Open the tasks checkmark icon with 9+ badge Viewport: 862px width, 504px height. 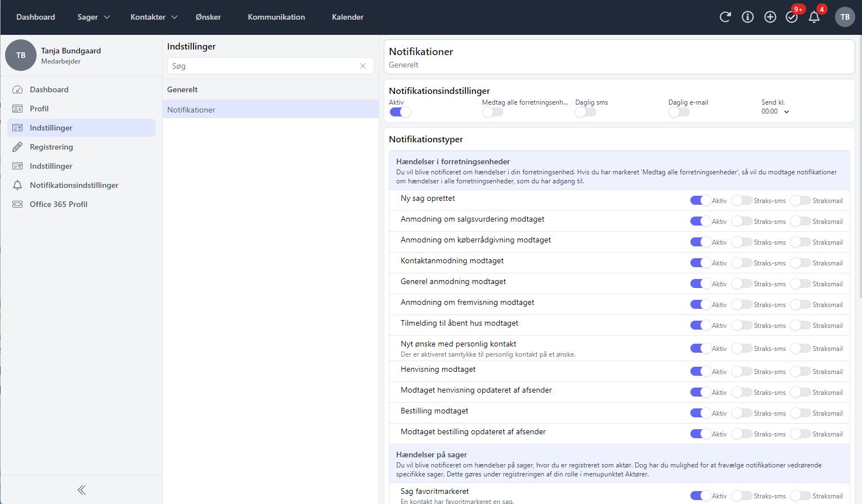(x=792, y=17)
